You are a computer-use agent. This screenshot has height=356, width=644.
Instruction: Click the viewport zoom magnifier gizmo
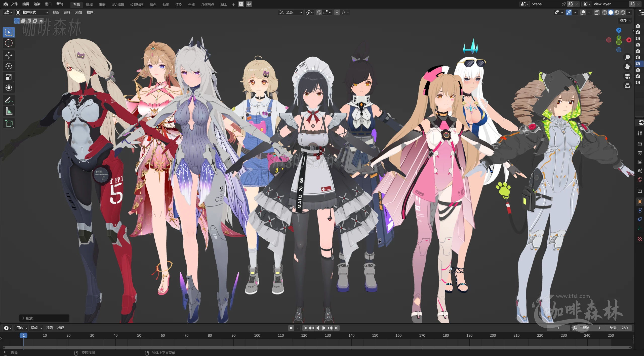(627, 57)
